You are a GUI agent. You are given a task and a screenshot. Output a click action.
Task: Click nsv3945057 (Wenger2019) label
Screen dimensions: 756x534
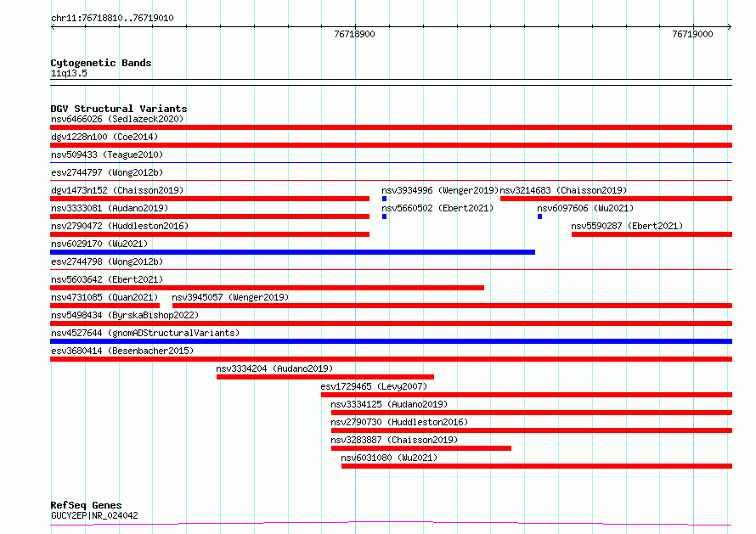[230, 297]
